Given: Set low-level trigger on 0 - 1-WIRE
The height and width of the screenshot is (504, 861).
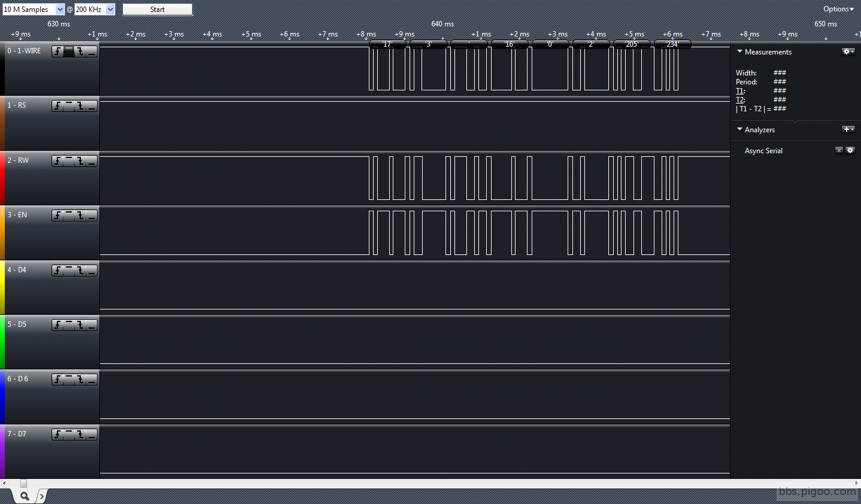Looking at the screenshot, I should [x=92, y=51].
